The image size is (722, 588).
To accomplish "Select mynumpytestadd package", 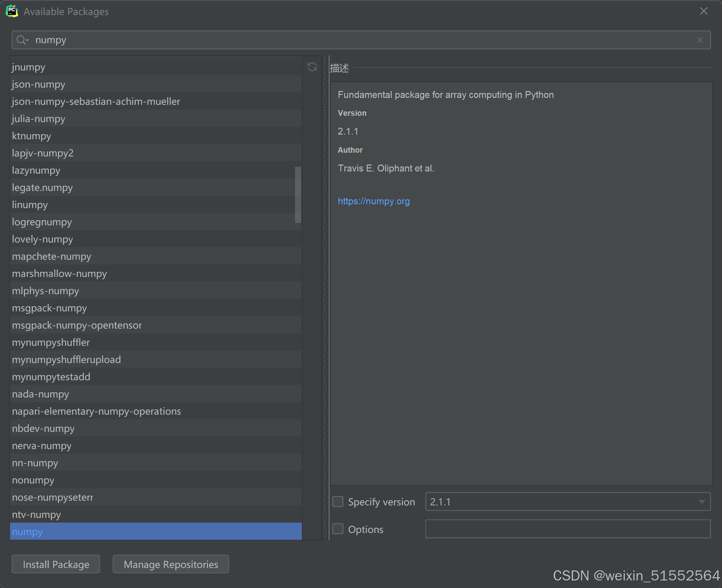I will pyautogui.click(x=156, y=377).
